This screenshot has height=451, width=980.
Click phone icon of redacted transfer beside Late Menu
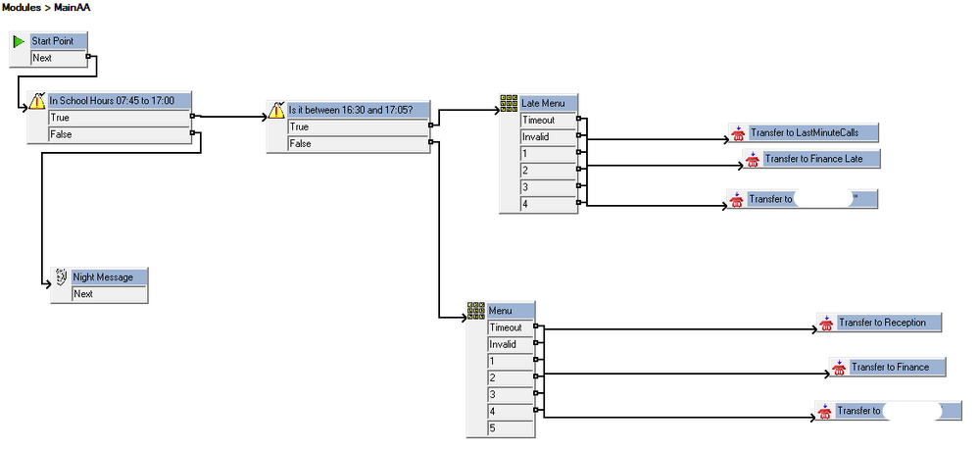click(x=736, y=200)
